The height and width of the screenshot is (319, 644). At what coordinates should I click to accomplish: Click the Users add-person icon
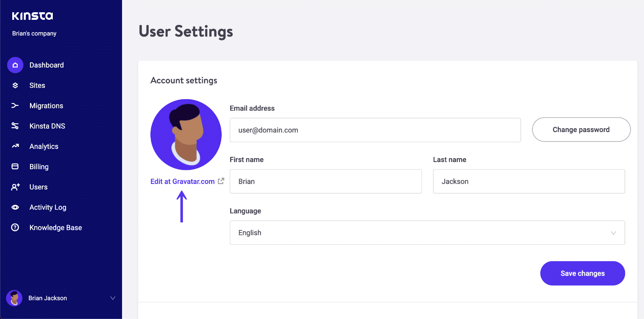15,187
